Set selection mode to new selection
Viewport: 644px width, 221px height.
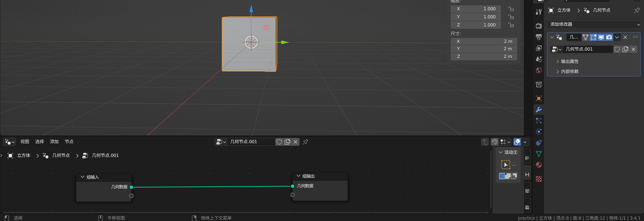point(502,176)
